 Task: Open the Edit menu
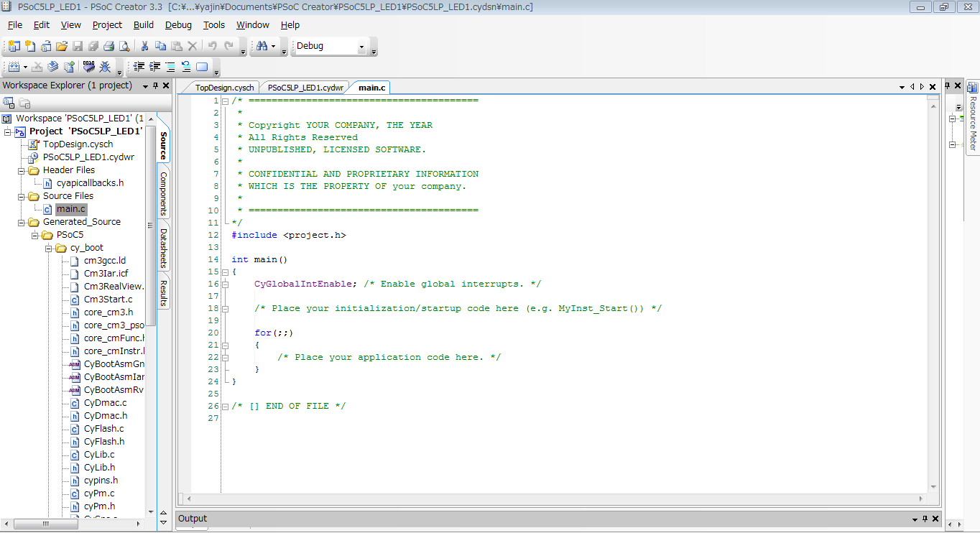click(x=42, y=24)
